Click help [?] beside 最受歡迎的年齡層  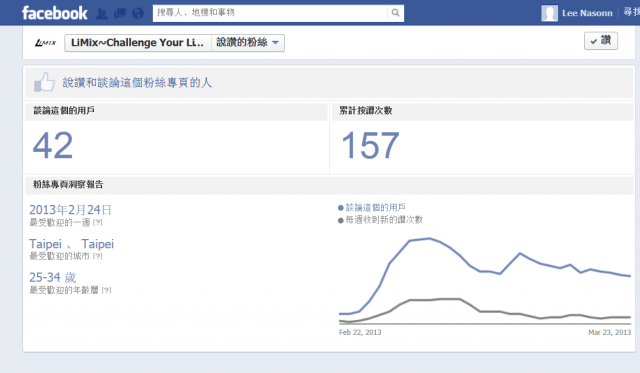coord(106,291)
